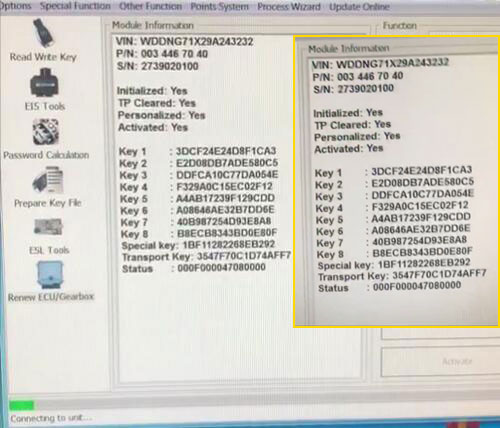This screenshot has width=500, height=428.
Task: Open the Special Function menu
Action: pos(75,6)
